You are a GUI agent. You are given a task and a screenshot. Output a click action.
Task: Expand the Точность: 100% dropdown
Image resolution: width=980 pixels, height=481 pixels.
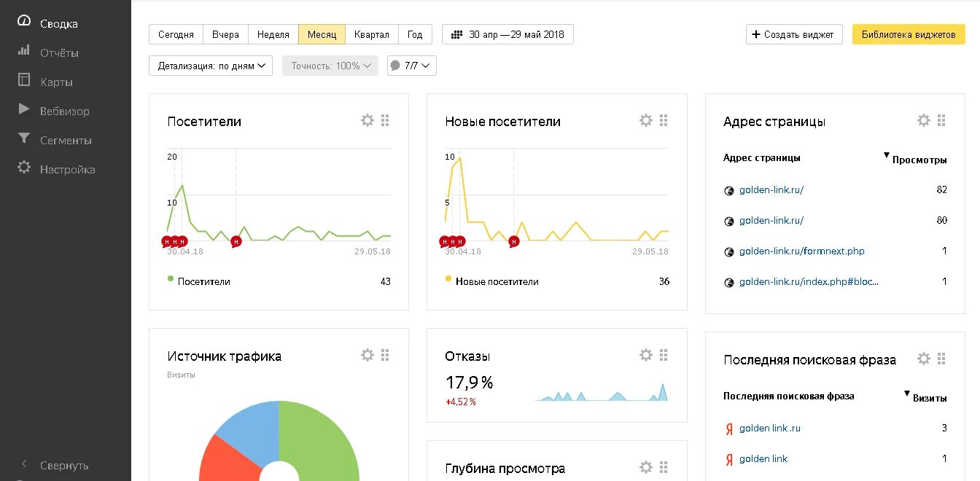tap(330, 65)
